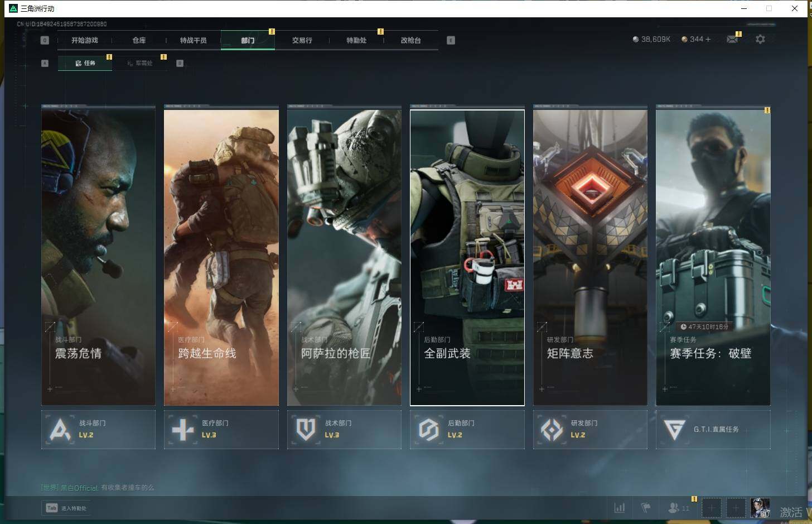
Task: Click the first squad invite plus slot
Action: pyautogui.click(x=711, y=508)
